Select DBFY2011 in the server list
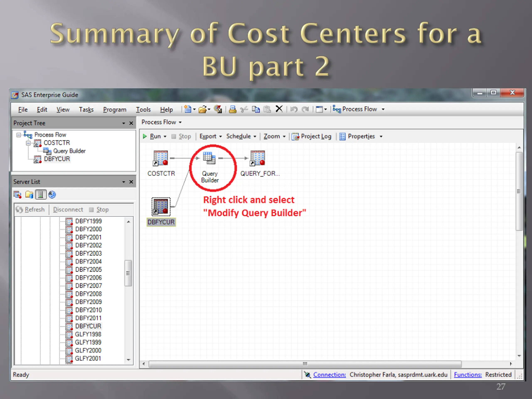The height and width of the screenshot is (399, 532). pos(89,318)
